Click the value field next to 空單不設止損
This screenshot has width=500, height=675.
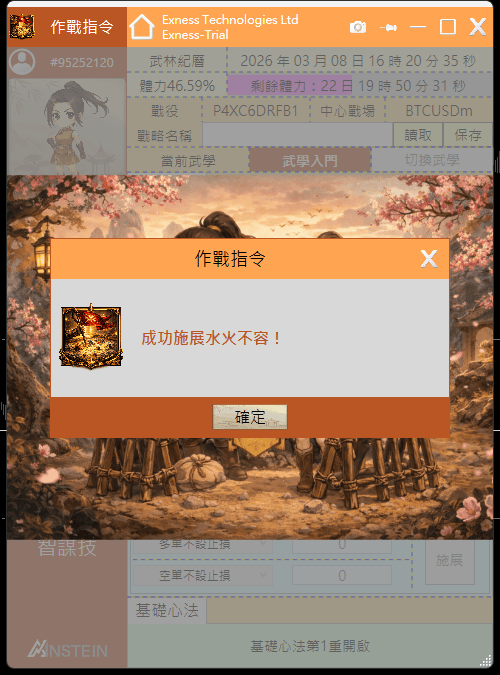[342, 575]
